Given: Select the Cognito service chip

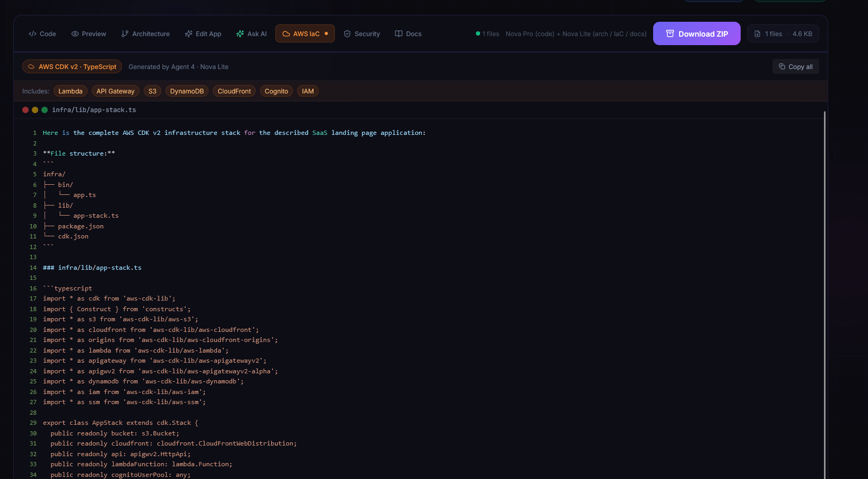Looking at the screenshot, I should [x=276, y=91].
